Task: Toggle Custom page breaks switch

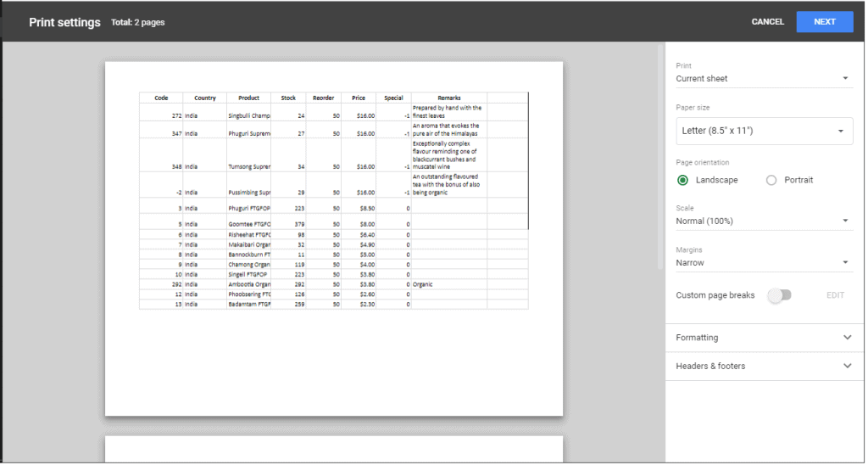Action: point(780,295)
